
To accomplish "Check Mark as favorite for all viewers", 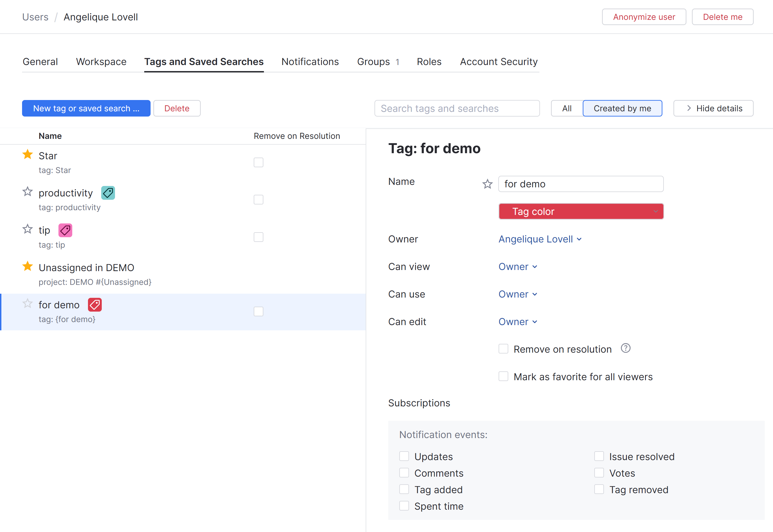I will (503, 376).
